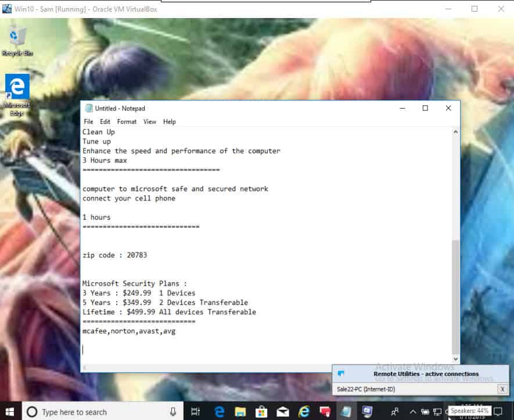
Task: Click the Notepad scrollbar up arrow
Action: 455,132
